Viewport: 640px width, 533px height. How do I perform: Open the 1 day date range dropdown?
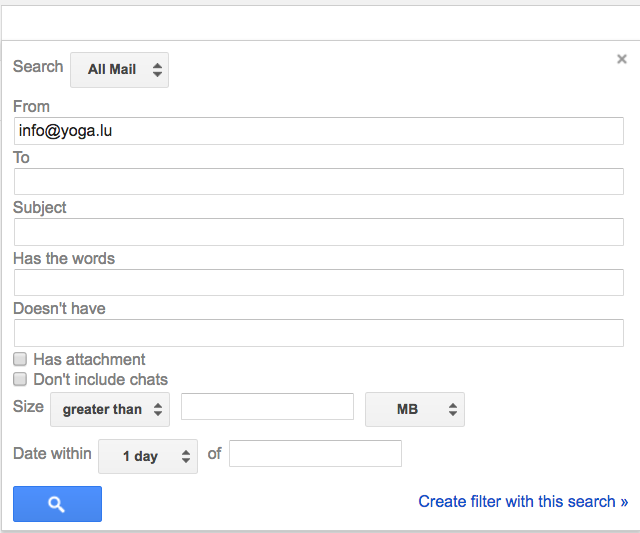[x=148, y=456]
